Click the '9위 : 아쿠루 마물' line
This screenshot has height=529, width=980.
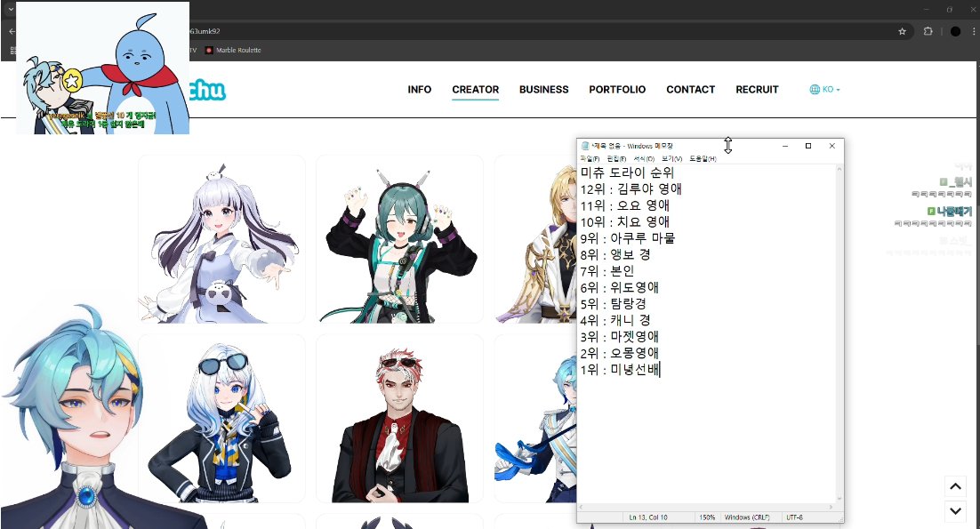point(628,238)
